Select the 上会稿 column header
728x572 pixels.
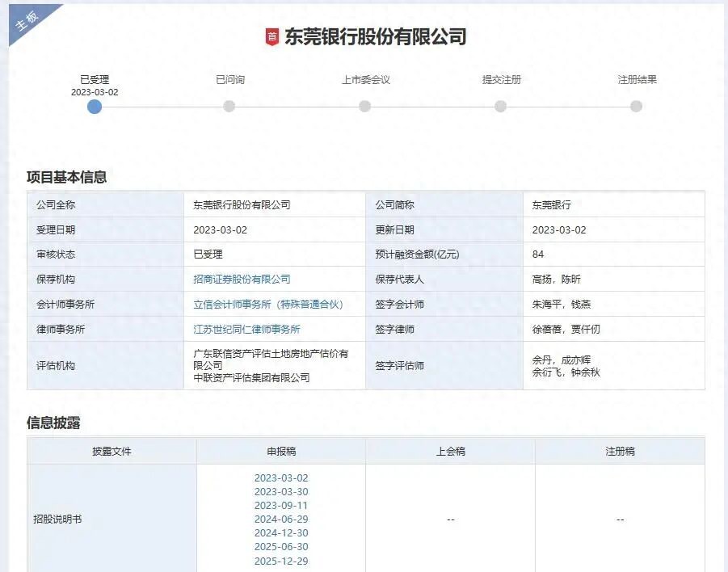tap(449, 451)
